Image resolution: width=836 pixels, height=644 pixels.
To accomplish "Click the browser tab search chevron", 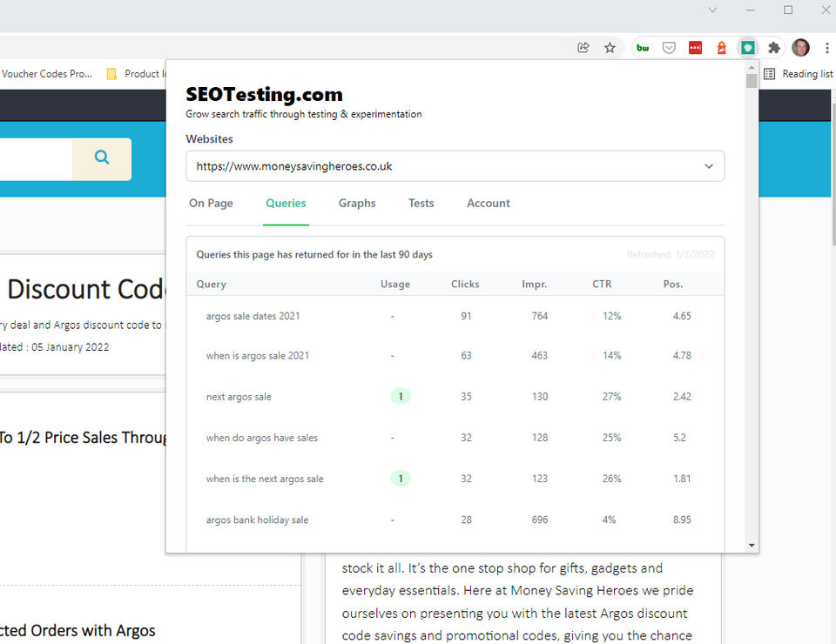I will (x=712, y=10).
